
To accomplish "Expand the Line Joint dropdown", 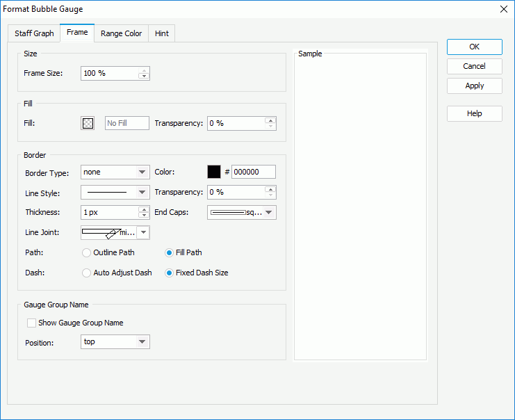I will point(142,233).
